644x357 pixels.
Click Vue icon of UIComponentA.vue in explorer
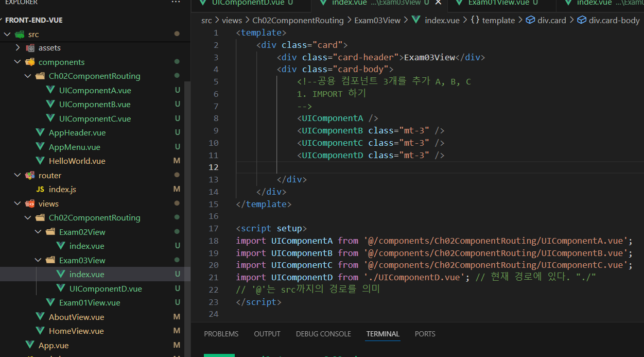tap(50, 90)
